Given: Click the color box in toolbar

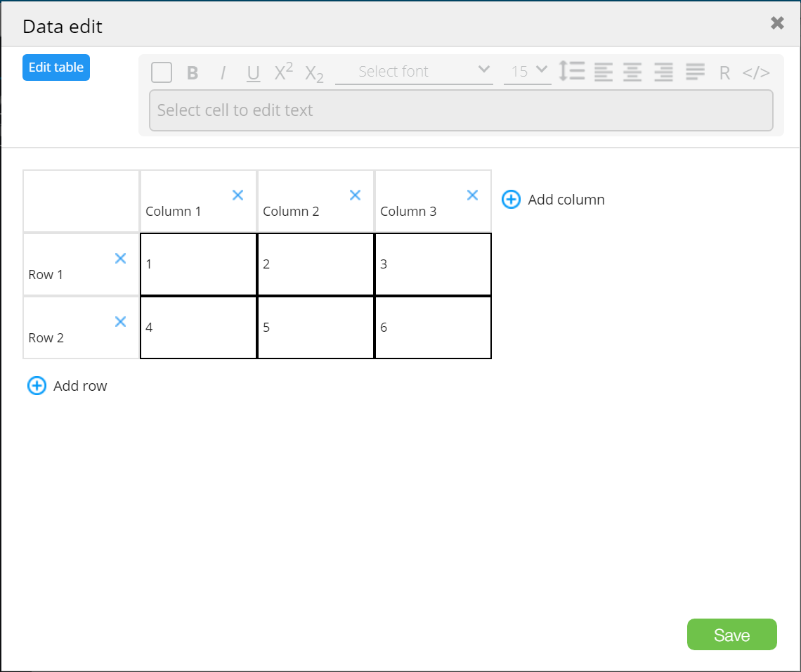Looking at the screenshot, I should (x=162, y=72).
